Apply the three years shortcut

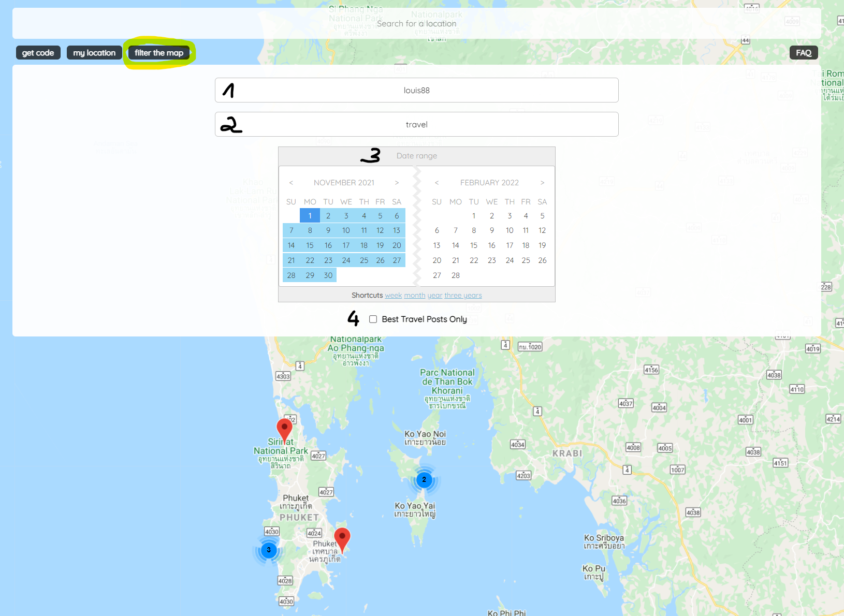click(463, 296)
